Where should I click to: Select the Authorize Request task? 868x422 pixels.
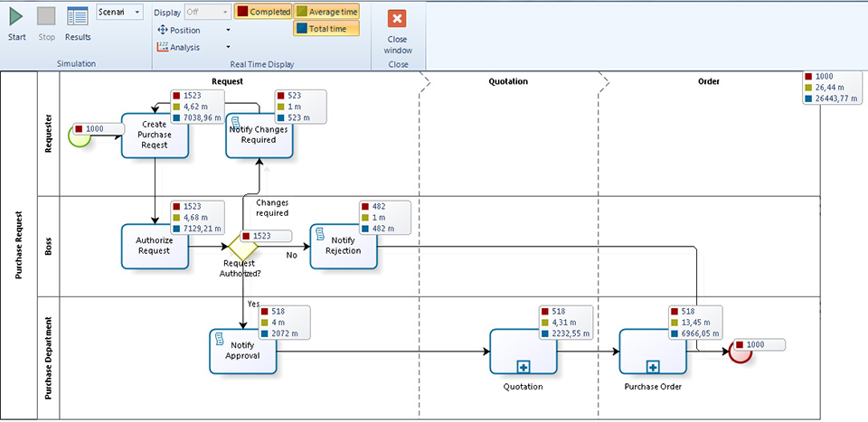click(x=155, y=246)
